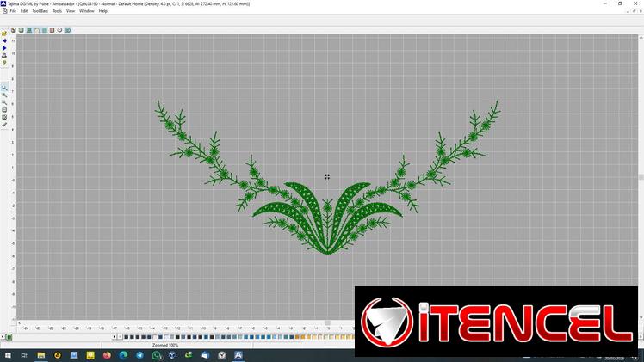Click the green D icon at bottom left

(x=9, y=337)
